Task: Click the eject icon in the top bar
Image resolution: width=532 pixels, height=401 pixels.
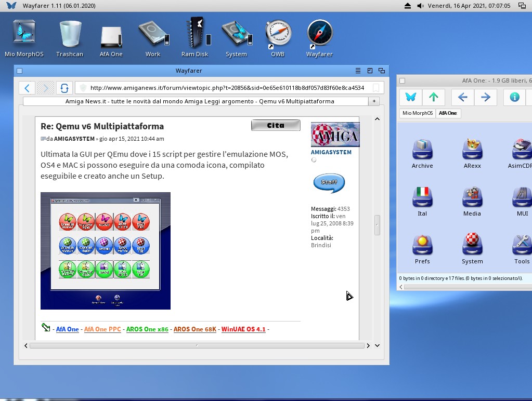Action: pyautogui.click(x=408, y=6)
